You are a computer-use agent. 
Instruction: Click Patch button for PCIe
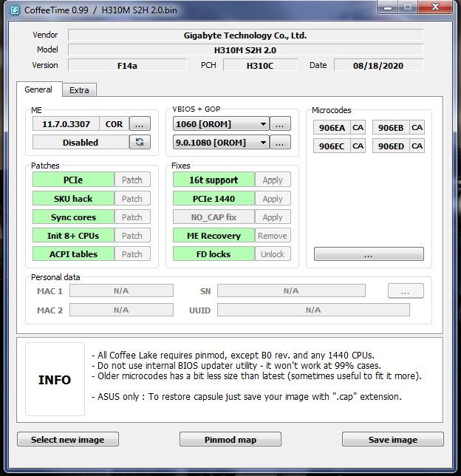[x=132, y=180]
